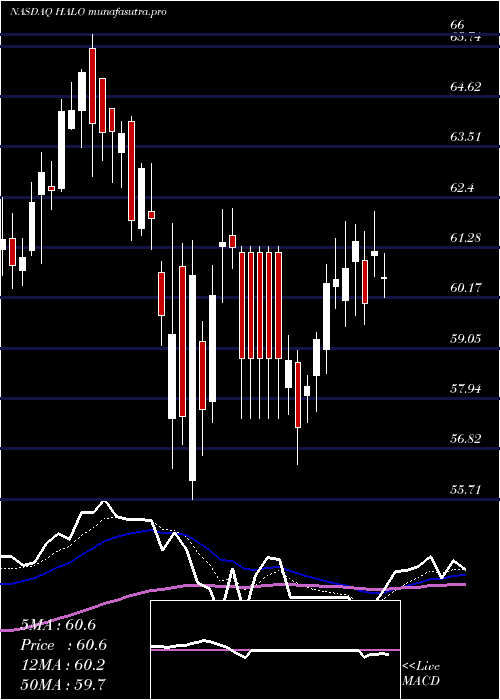Click the 12MA : 60.2 readout
The width and height of the screenshot is (500, 700).
[63, 665]
